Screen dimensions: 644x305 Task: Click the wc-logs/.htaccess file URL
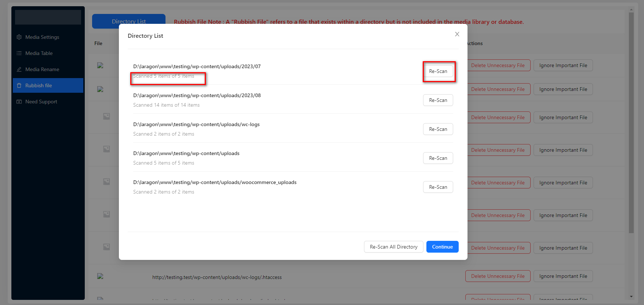pyautogui.click(x=217, y=277)
